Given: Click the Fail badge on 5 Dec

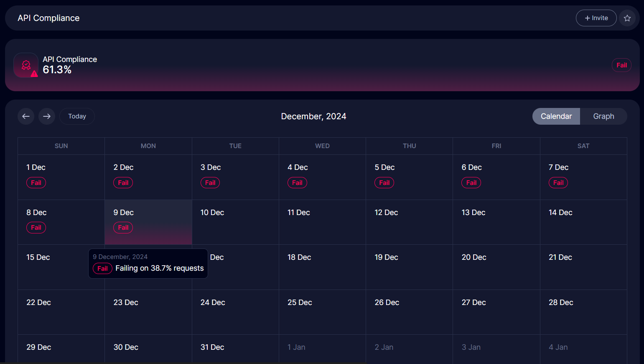Looking at the screenshot, I should [x=384, y=183].
